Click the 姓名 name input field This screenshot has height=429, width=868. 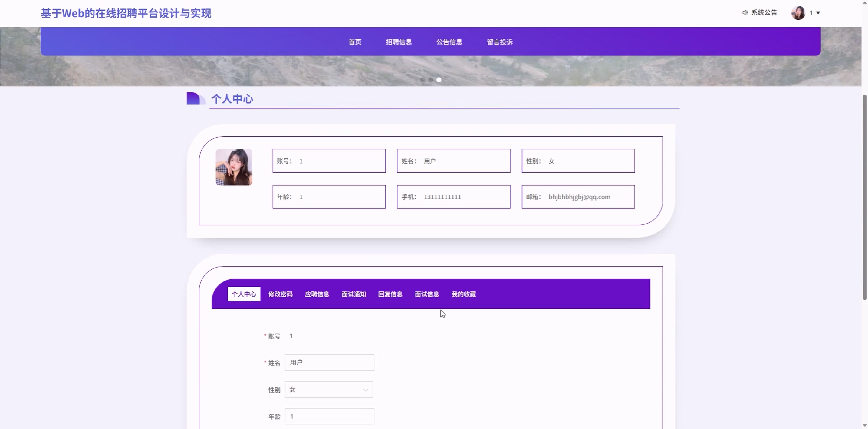pos(329,363)
